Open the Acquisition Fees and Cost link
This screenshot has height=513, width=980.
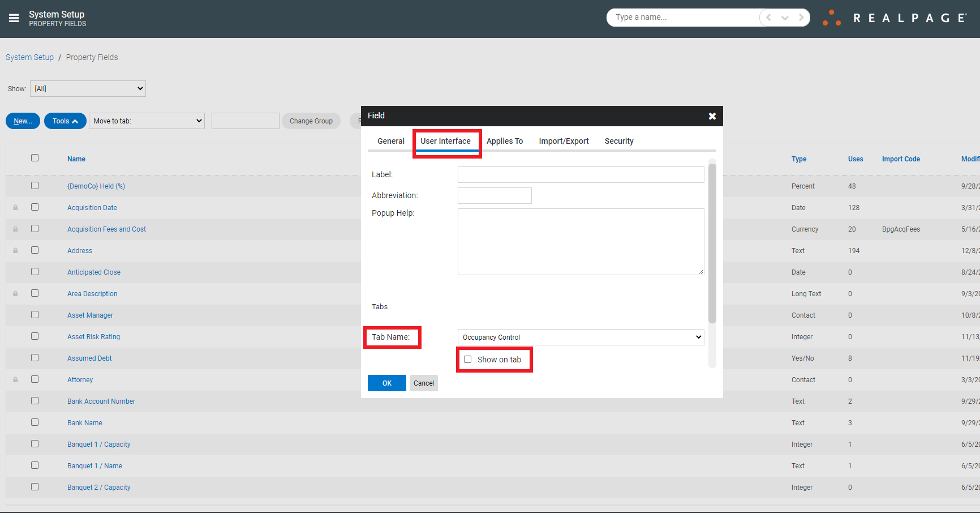[x=106, y=229]
